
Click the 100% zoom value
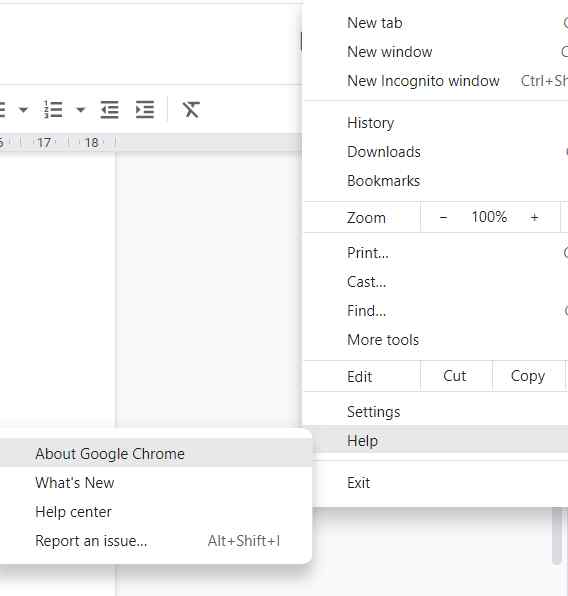(x=489, y=217)
